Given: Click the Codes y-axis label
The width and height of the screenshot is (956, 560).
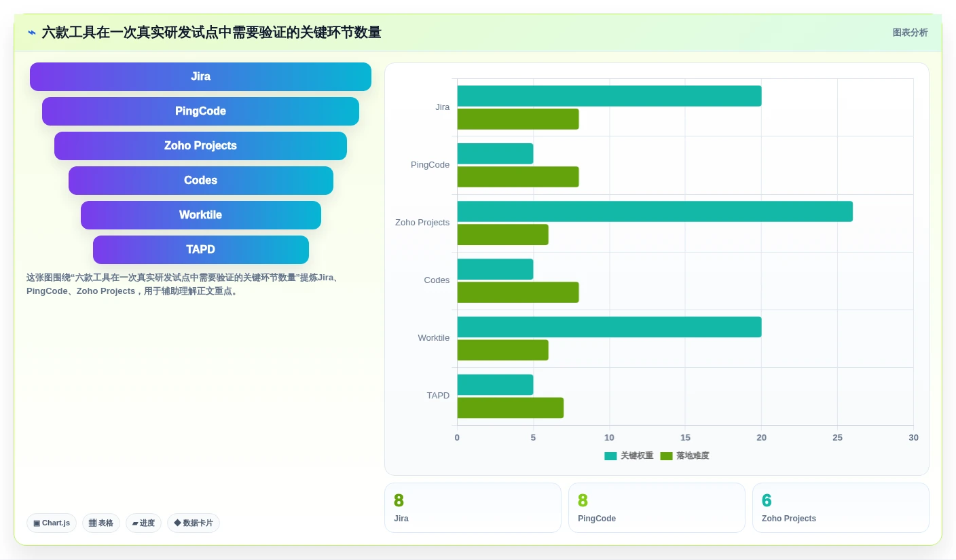Looking at the screenshot, I should (437, 280).
